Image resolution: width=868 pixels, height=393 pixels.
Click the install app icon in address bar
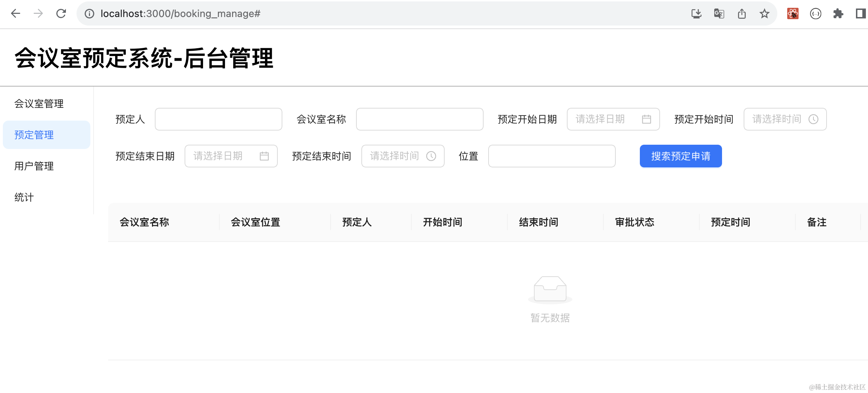696,13
